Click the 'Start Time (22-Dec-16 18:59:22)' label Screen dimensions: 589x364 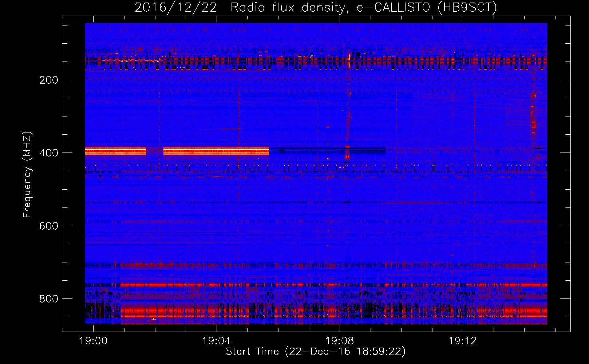pos(316,352)
